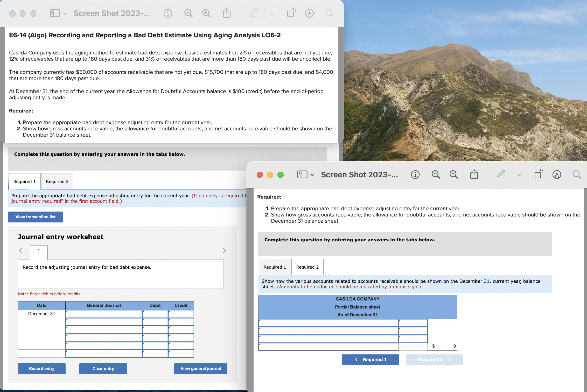The height and width of the screenshot is (392, 587).
Task: Click the Clear entry button
Action: (103, 368)
